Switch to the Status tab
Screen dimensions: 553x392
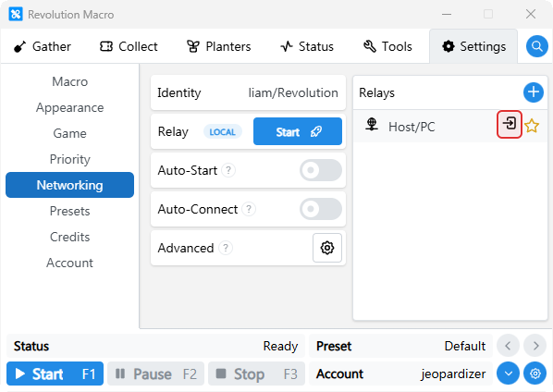tap(307, 46)
